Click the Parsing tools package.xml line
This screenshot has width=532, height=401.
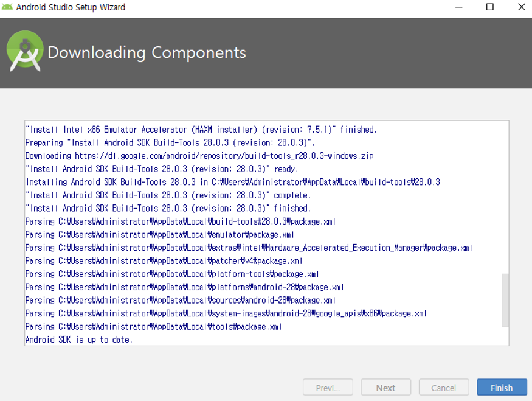click(154, 326)
